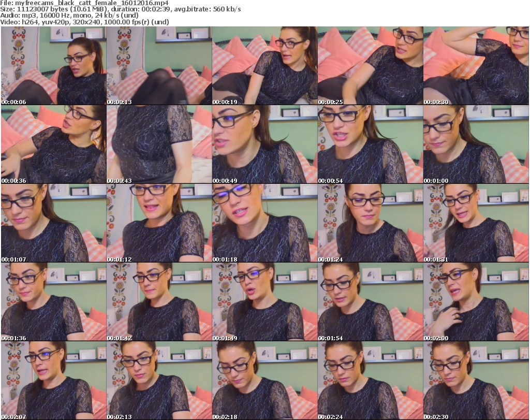Select the thumbnail stamped 00:01:00

[476, 144]
